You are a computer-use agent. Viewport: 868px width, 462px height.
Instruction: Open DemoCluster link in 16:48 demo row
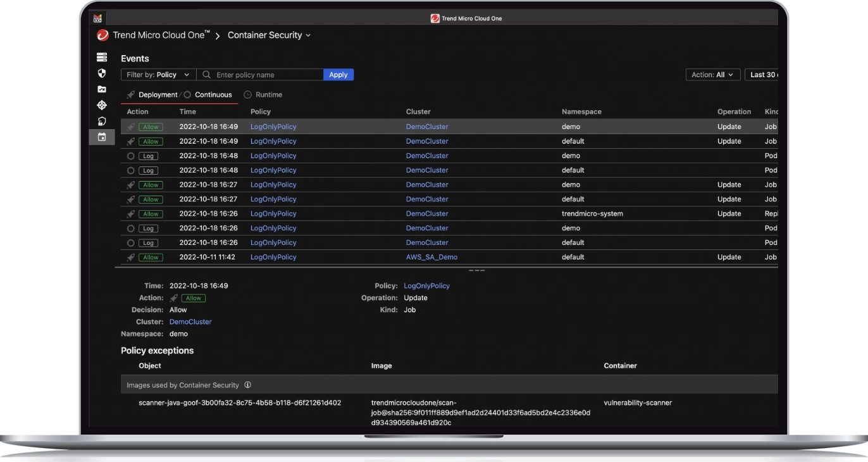tap(427, 156)
